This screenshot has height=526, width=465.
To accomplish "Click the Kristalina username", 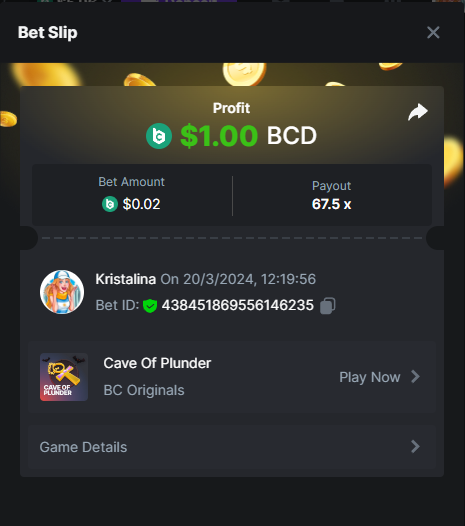I will pos(125,279).
